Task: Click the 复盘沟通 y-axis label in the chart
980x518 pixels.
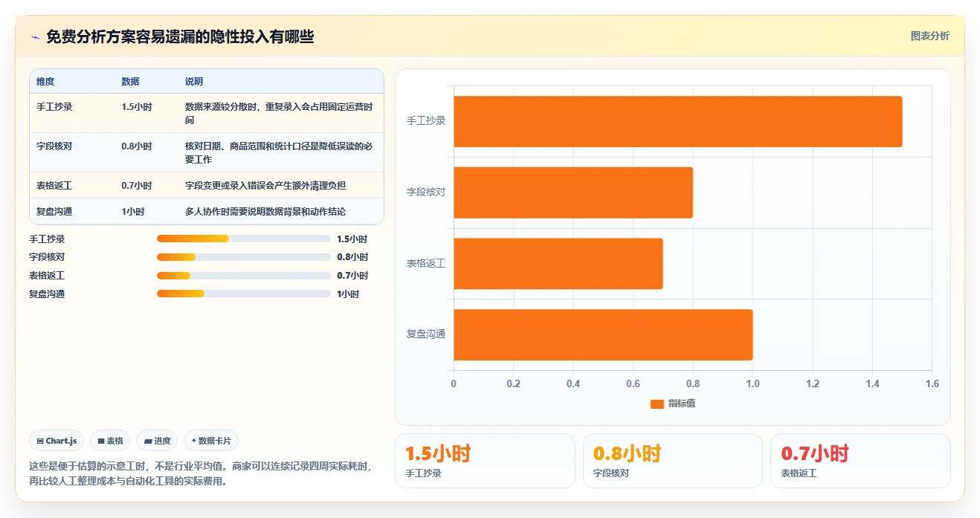Action: [x=426, y=334]
